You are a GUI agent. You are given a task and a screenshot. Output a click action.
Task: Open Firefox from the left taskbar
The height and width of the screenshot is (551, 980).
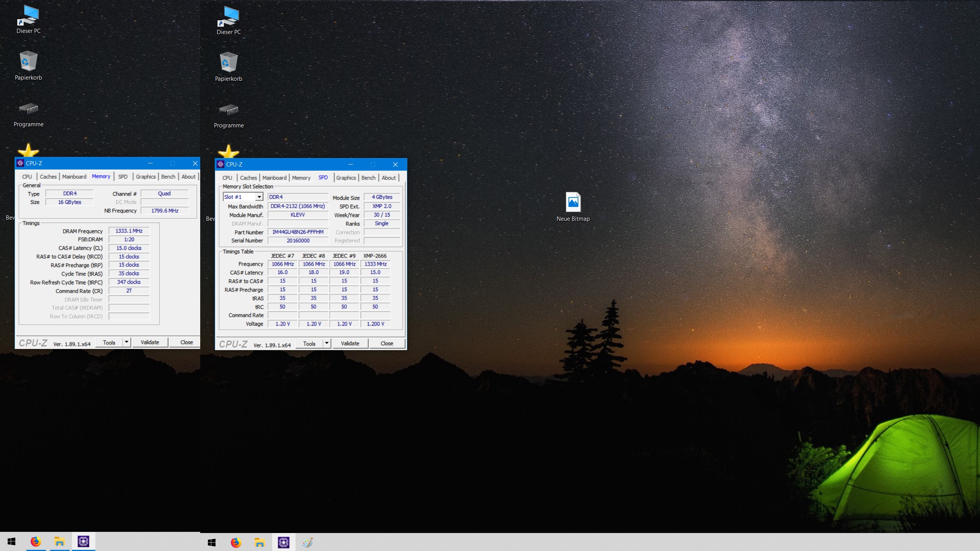(36, 541)
